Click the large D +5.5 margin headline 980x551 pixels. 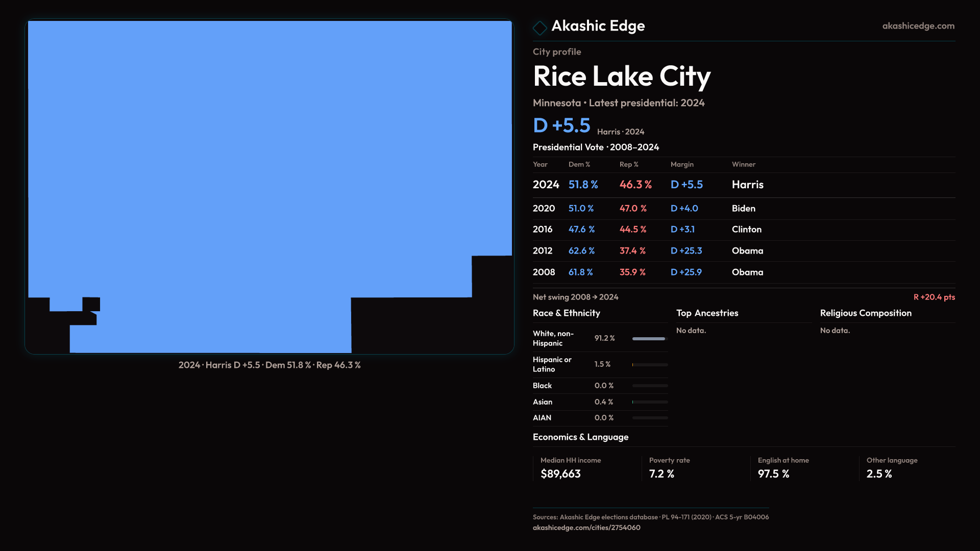561,126
